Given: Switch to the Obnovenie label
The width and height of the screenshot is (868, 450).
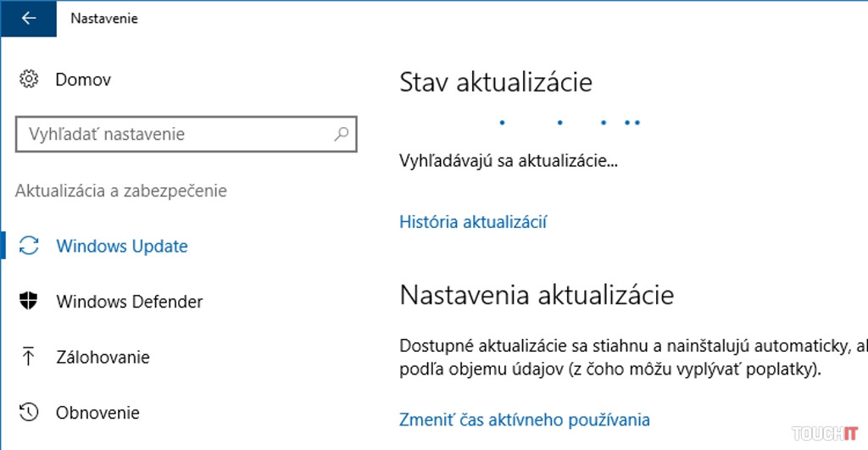Looking at the screenshot, I should (97, 413).
